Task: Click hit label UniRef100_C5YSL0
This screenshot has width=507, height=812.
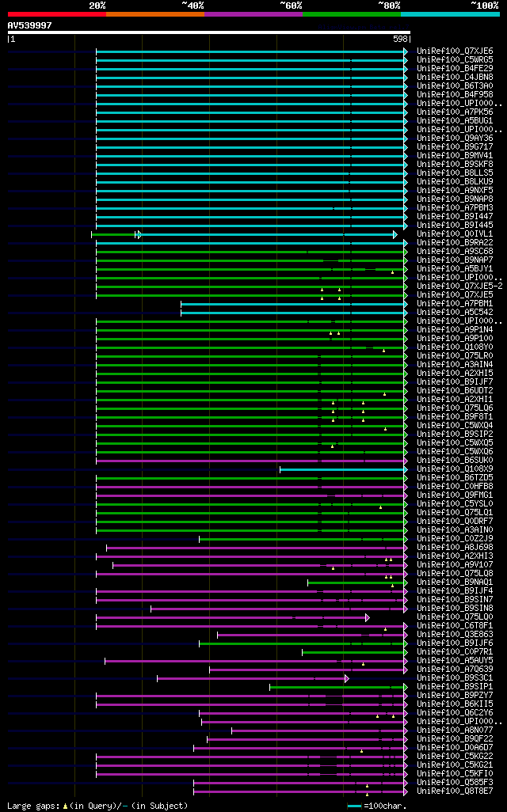Action: tap(456, 504)
